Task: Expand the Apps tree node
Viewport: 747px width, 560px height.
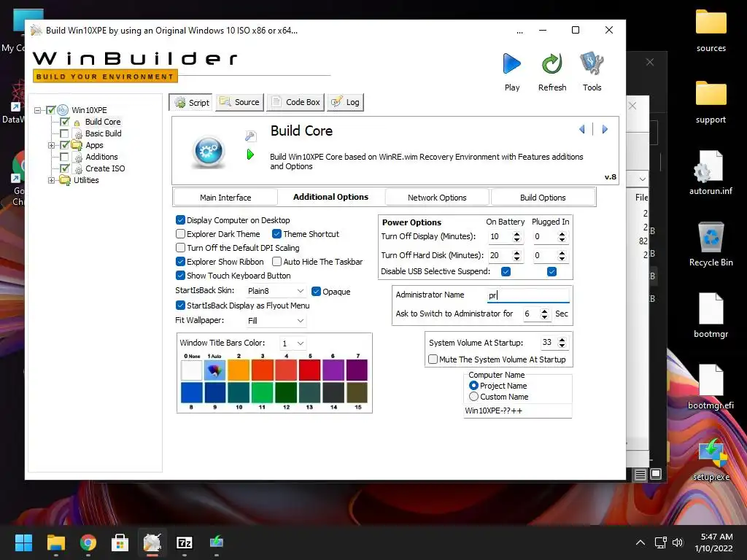Action: (51, 145)
